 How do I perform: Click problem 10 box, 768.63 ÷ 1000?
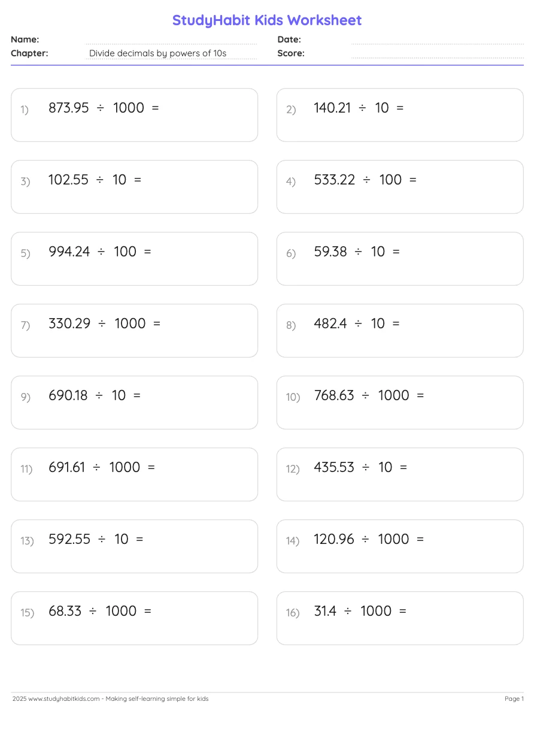[400, 403]
